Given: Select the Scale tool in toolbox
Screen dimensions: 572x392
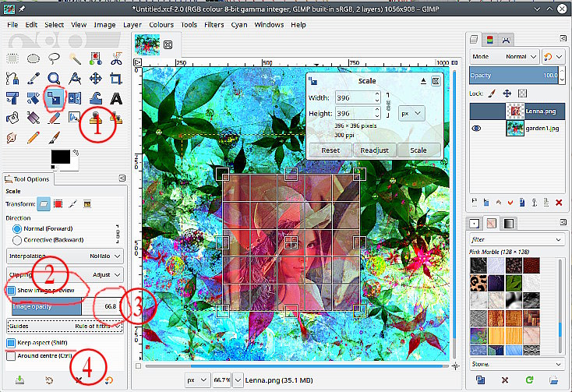Looking at the screenshot, I should coord(54,98).
